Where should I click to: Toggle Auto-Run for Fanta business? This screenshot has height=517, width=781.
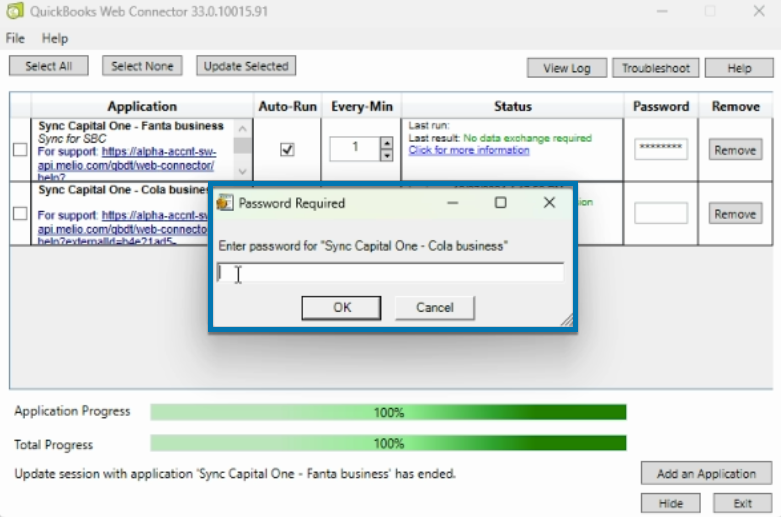pos(287,150)
